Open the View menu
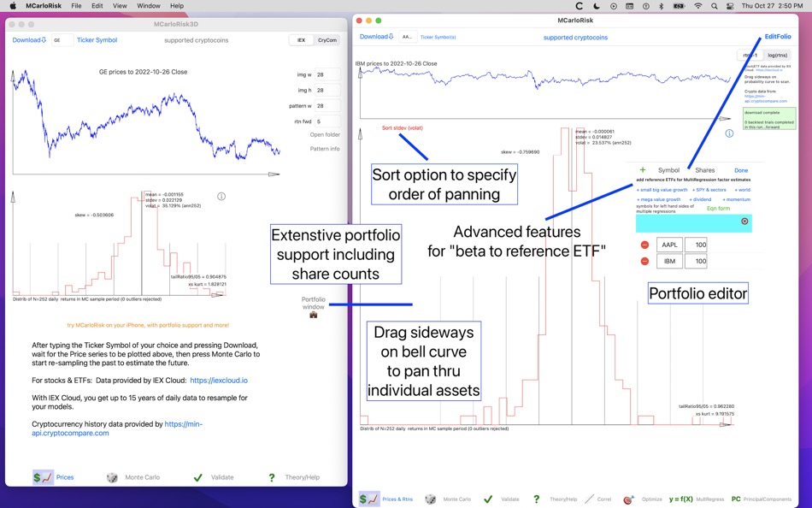Screen dimensions: 812x508 [x=120, y=6]
